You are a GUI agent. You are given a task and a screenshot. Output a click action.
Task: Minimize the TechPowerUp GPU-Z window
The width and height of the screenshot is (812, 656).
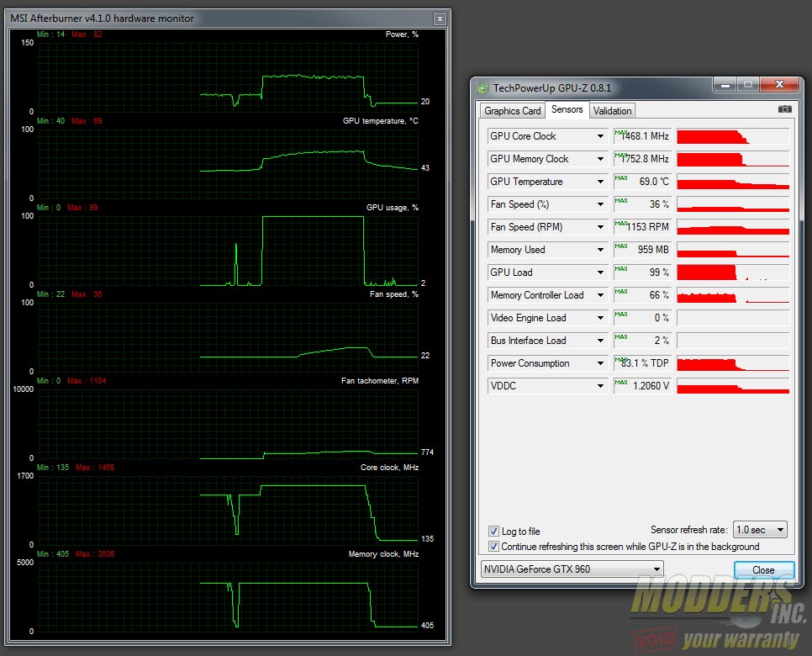point(725,84)
